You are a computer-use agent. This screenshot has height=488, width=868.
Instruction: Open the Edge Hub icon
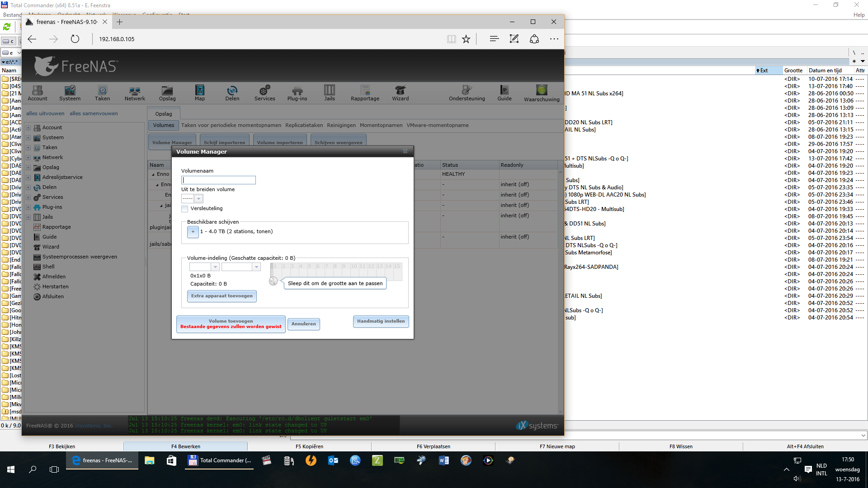click(494, 39)
